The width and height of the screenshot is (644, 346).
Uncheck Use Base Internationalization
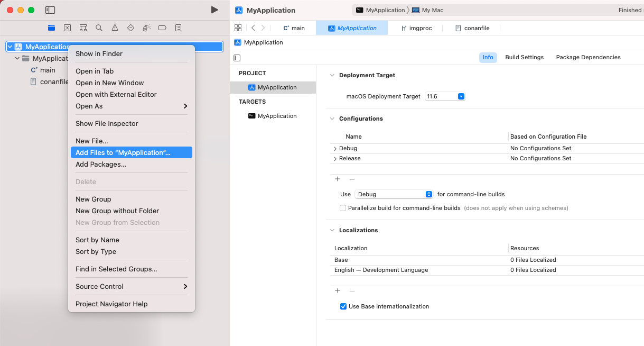point(343,306)
